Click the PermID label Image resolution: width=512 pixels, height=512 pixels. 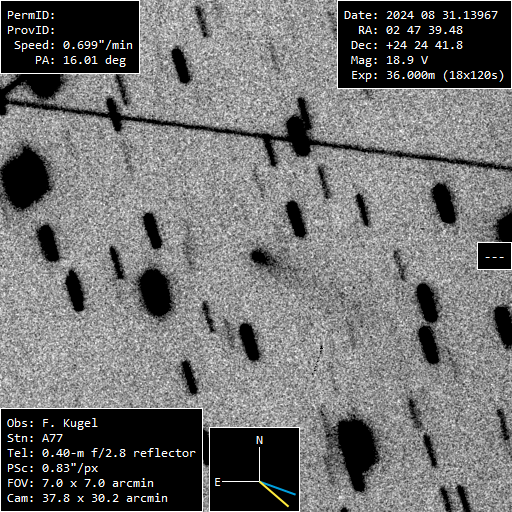pos(31,15)
